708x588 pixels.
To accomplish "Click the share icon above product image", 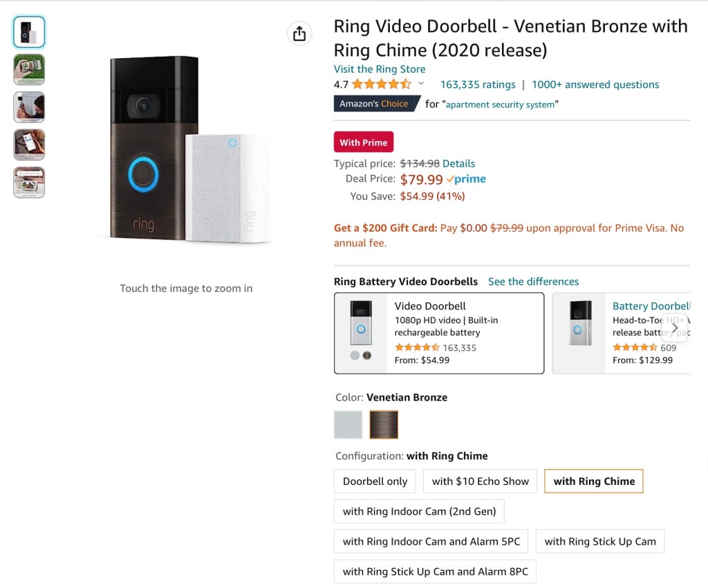I will pyautogui.click(x=299, y=33).
